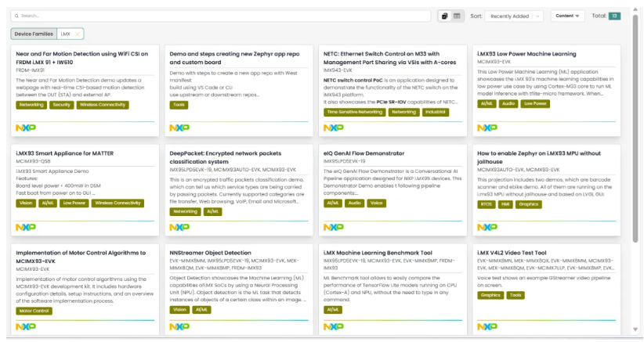The width and height of the screenshot is (644, 342).
Task: Click Industrial tag on NETC card
Action: (436, 113)
